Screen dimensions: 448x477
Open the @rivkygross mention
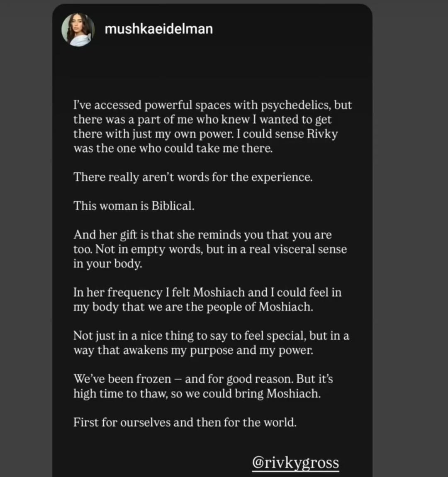(x=295, y=463)
